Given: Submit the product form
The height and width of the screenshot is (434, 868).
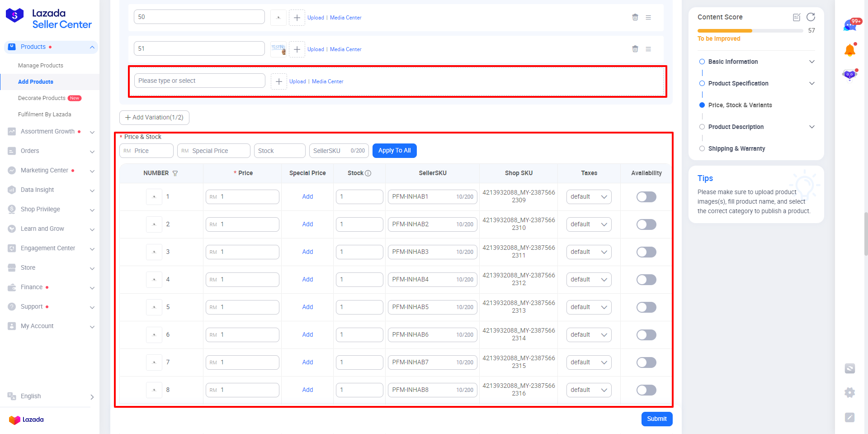Looking at the screenshot, I should click(x=656, y=419).
